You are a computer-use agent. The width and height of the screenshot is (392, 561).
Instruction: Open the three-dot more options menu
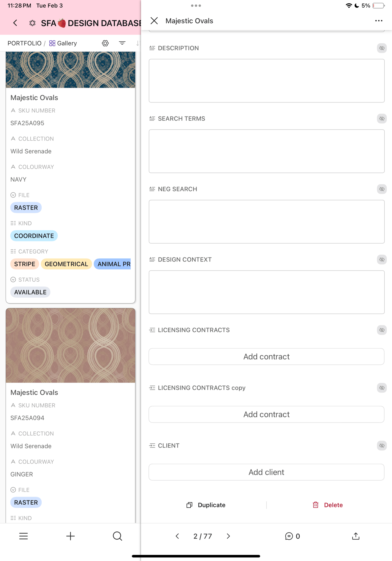click(x=379, y=21)
